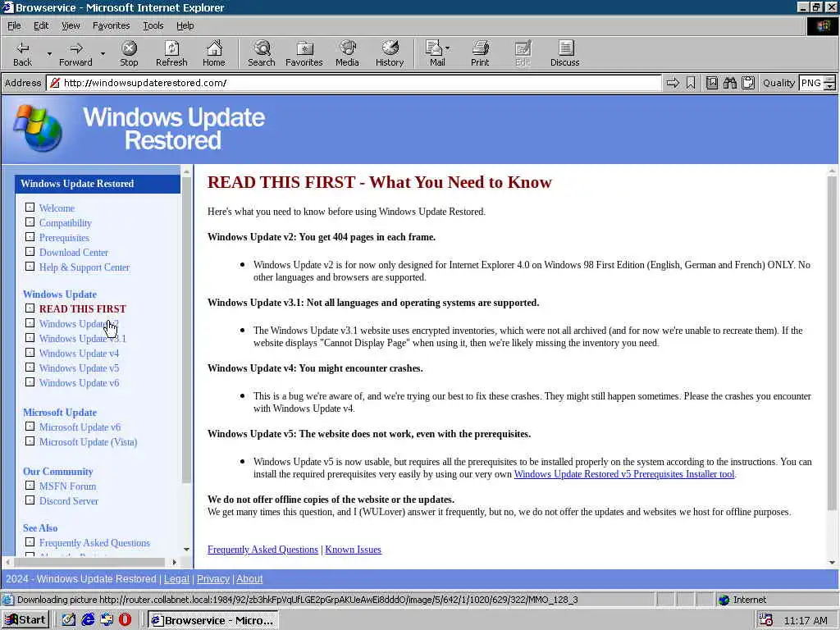Click the Quality spinner up arrow
840x630 pixels.
pyautogui.click(x=830, y=80)
